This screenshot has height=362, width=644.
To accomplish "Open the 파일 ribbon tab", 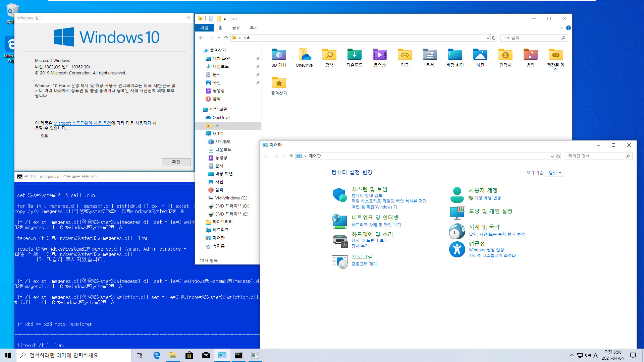I will [x=204, y=27].
